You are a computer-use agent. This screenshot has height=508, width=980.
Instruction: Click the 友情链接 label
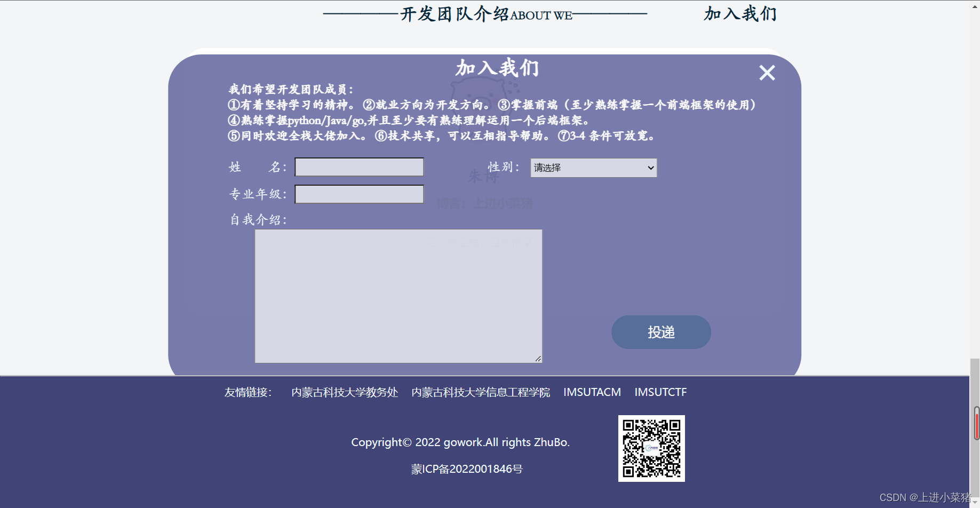(248, 392)
